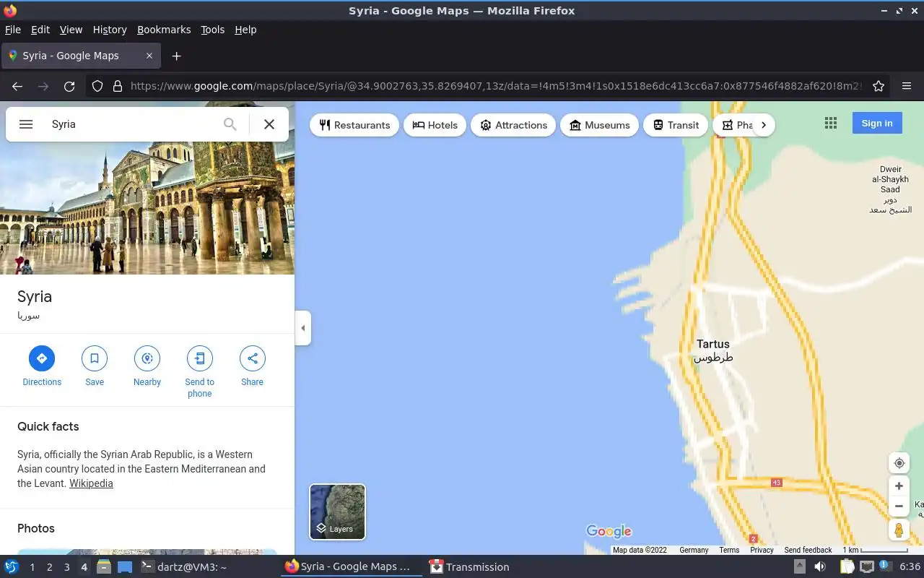Show more category chips arrow

(x=764, y=125)
